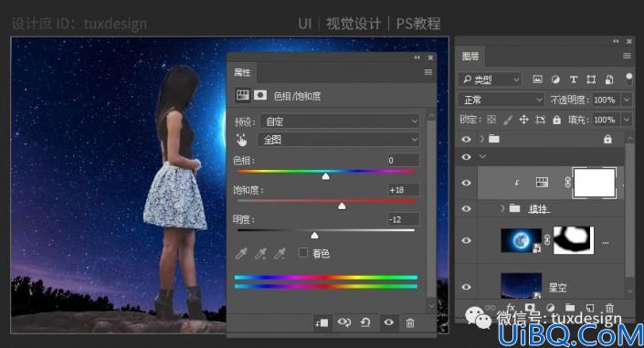This screenshot has width=644, height=348.
Task: Switch to the 图层 tab
Action: 470,56
